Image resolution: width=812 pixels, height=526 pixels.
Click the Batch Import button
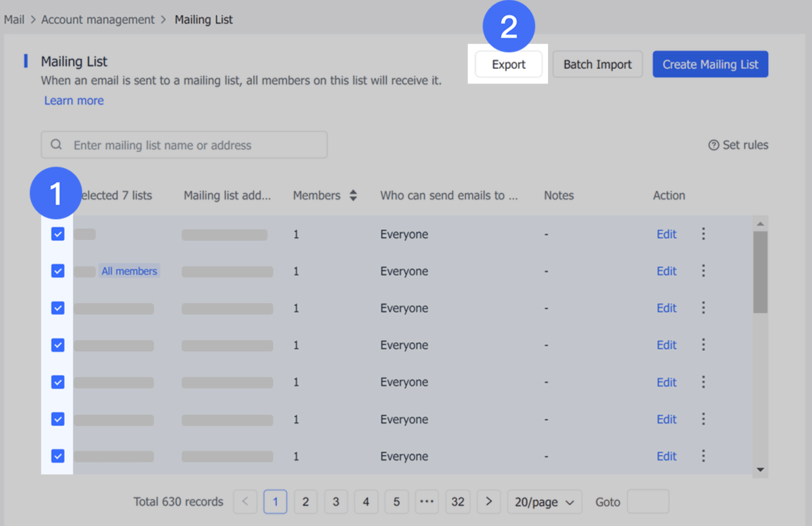tap(598, 64)
